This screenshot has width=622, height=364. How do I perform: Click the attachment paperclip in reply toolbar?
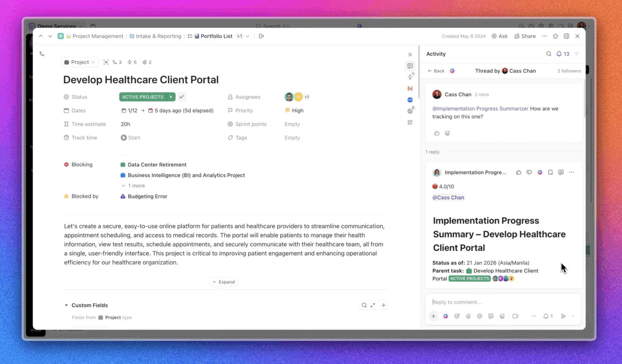pyautogui.click(x=468, y=316)
